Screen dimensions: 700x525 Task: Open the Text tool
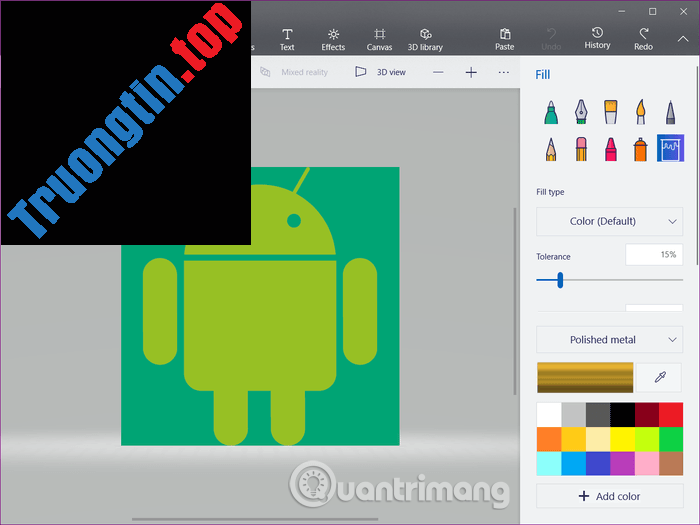pyautogui.click(x=287, y=39)
